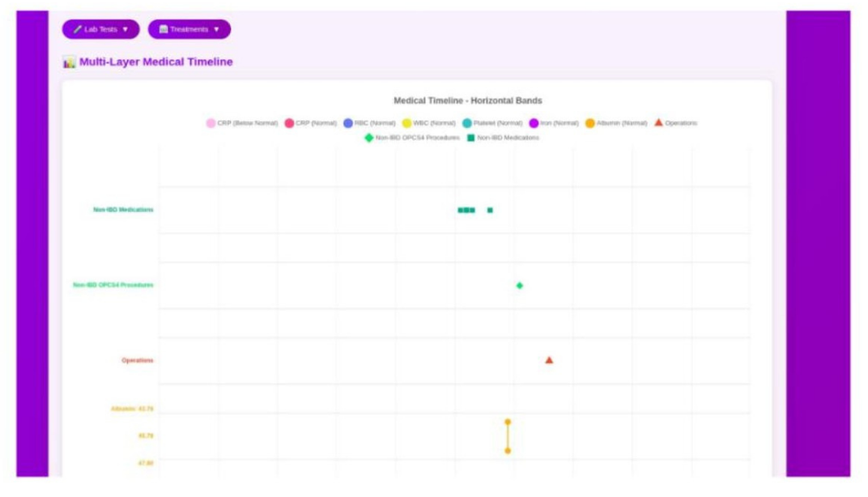Toggle CRP (Normal) series in legend
This screenshot has height=497, width=868.
point(289,123)
